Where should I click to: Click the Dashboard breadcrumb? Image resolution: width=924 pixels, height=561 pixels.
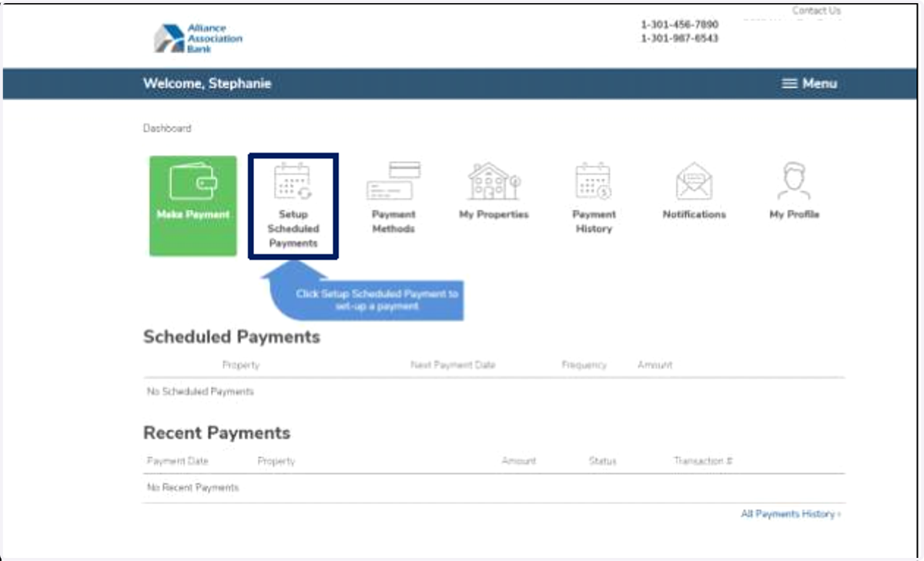167,128
